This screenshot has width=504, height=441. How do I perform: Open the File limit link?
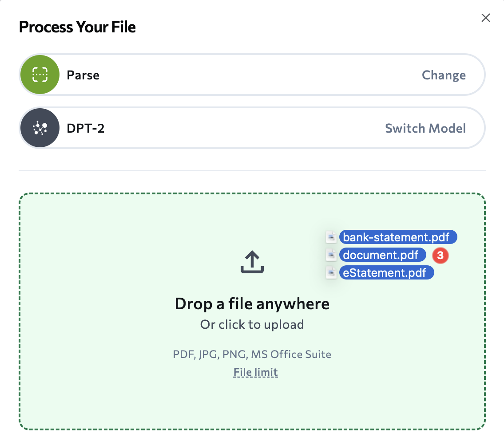255,372
